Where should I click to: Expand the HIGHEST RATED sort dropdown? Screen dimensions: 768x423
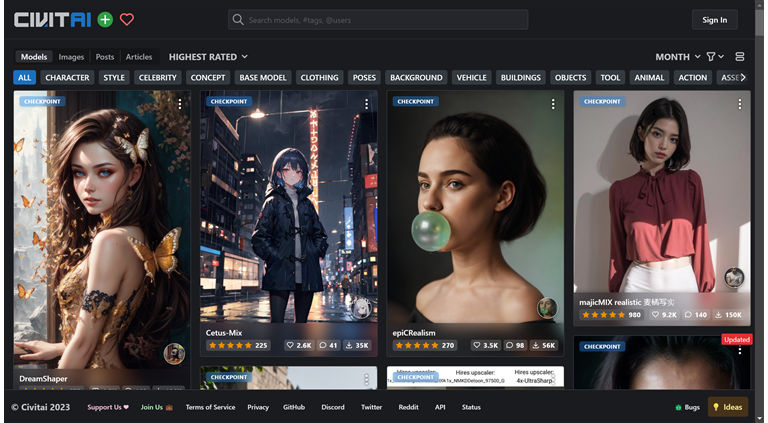208,57
